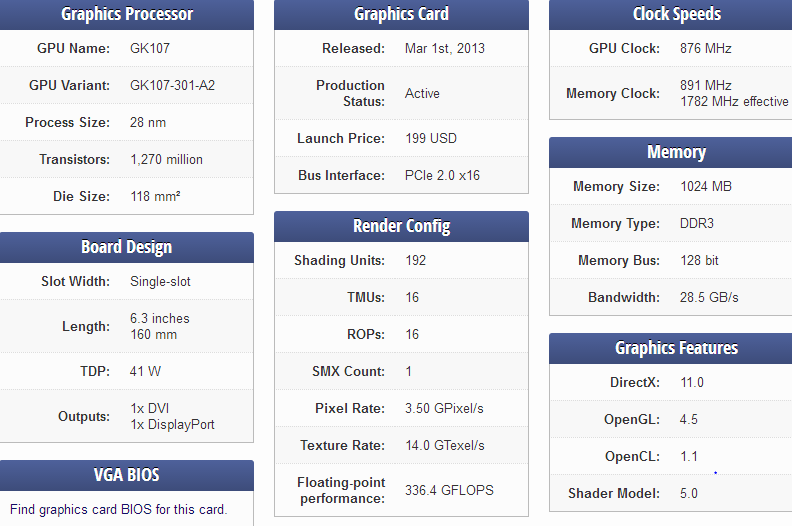
Task: Click the 28.5 GB/s bandwidth value
Action: (x=709, y=297)
